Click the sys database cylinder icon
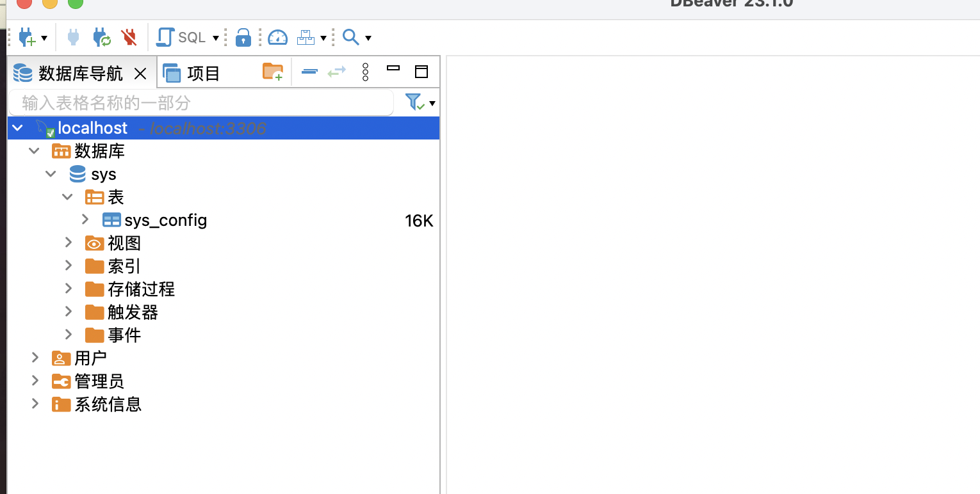Image resolution: width=980 pixels, height=494 pixels. point(78,174)
